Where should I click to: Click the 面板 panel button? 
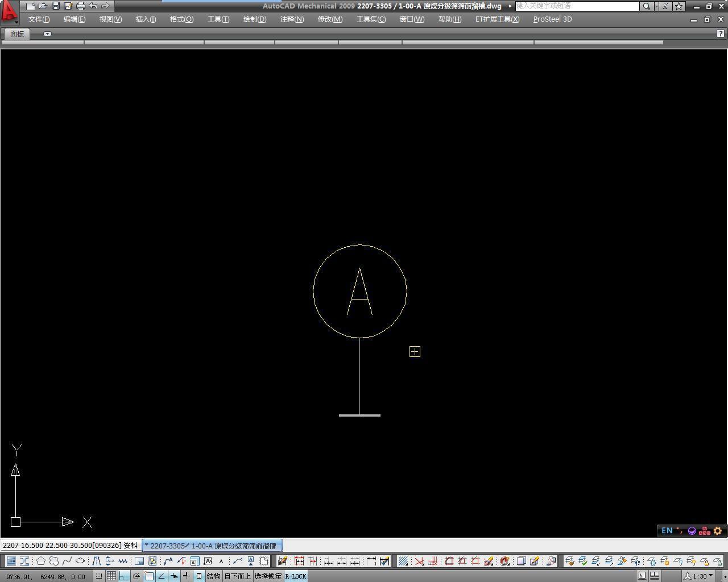tap(17, 34)
